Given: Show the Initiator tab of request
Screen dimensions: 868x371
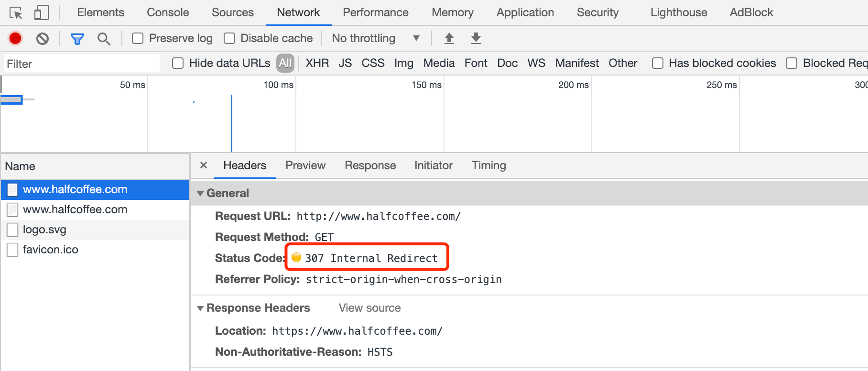Looking at the screenshot, I should pos(434,165).
